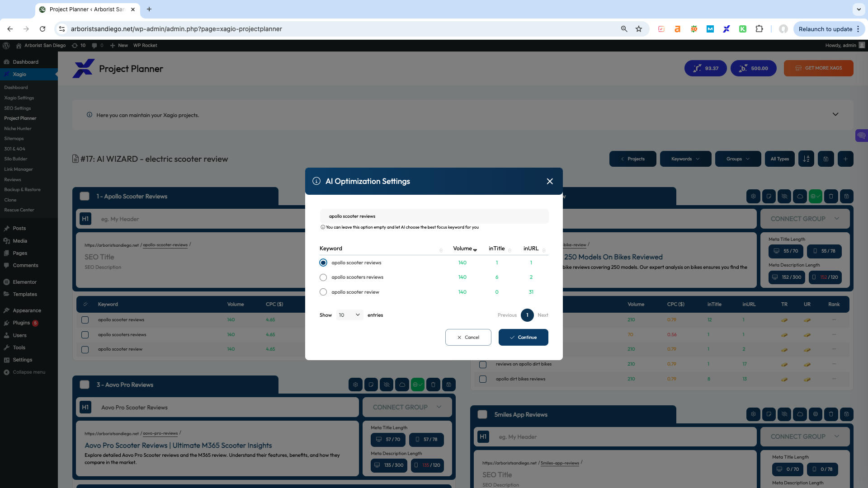Click the Cancel button in dialog
The height and width of the screenshot is (488, 868).
point(468,337)
